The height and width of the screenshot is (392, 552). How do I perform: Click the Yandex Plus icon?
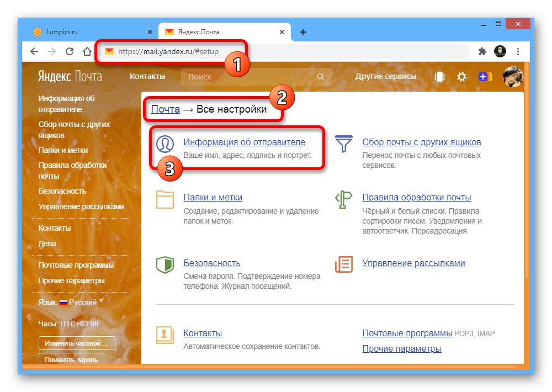coord(485,76)
